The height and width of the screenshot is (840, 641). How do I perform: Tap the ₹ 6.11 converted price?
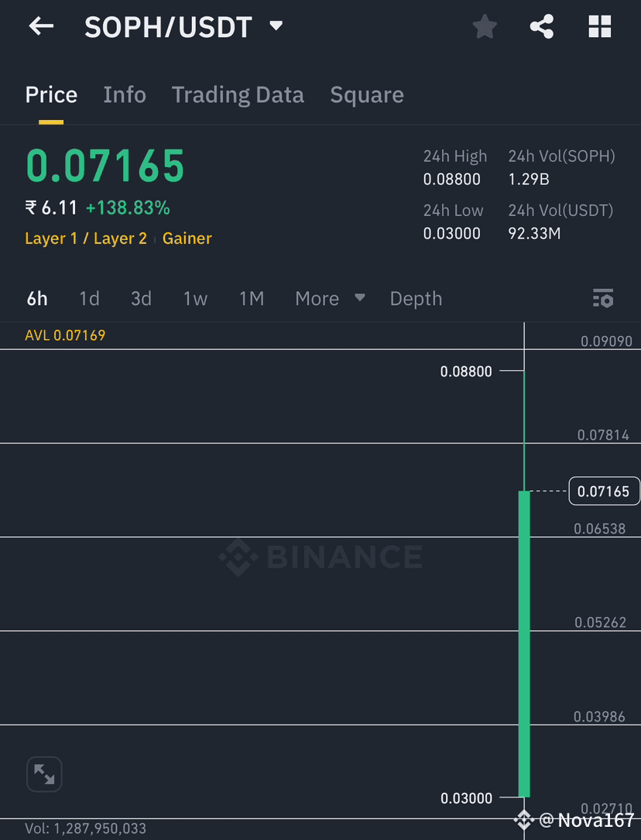51,207
